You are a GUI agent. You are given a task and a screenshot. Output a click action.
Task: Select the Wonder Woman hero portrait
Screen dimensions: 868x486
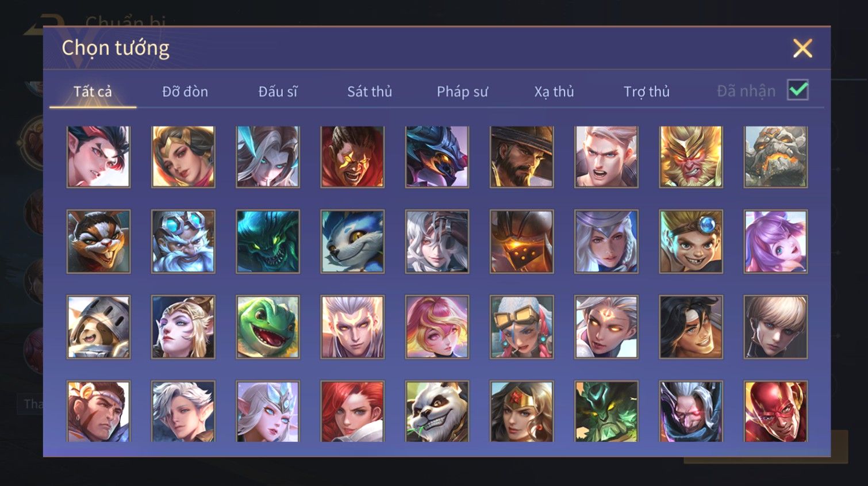point(522,411)
